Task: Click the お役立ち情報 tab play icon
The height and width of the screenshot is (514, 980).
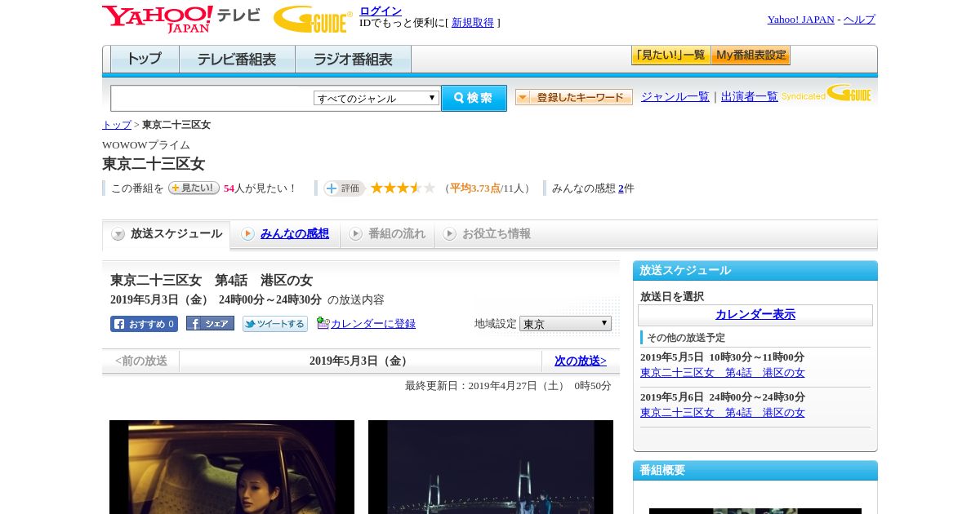Action: pos(449,234)
